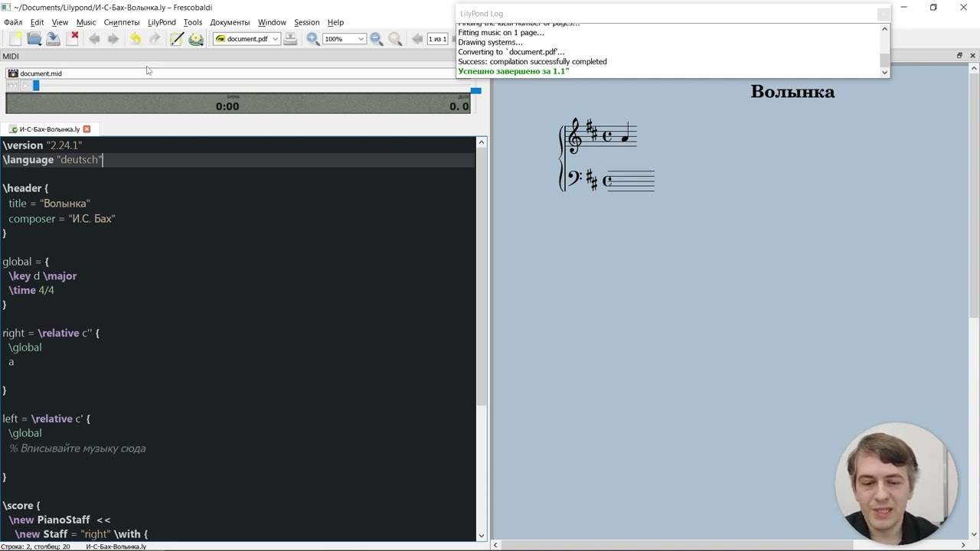Open the 100% zoom level dropdown
This screenshot has width=980, height=551.
point(344,39)
